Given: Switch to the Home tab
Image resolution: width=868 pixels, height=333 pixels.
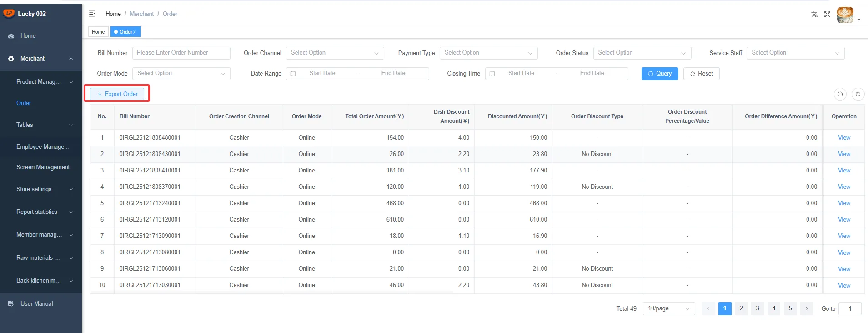Looking at the screenshot, I should pos(98,32).
